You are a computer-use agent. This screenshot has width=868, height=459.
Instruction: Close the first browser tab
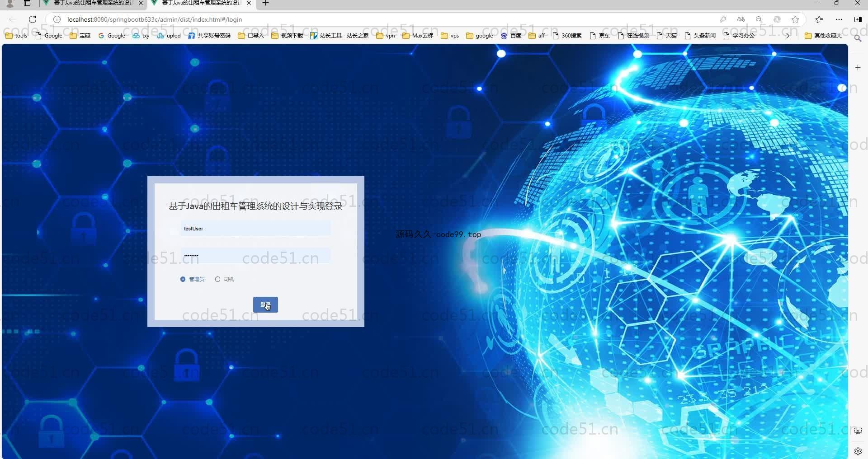pyautogui.click(x=141, y=3)
